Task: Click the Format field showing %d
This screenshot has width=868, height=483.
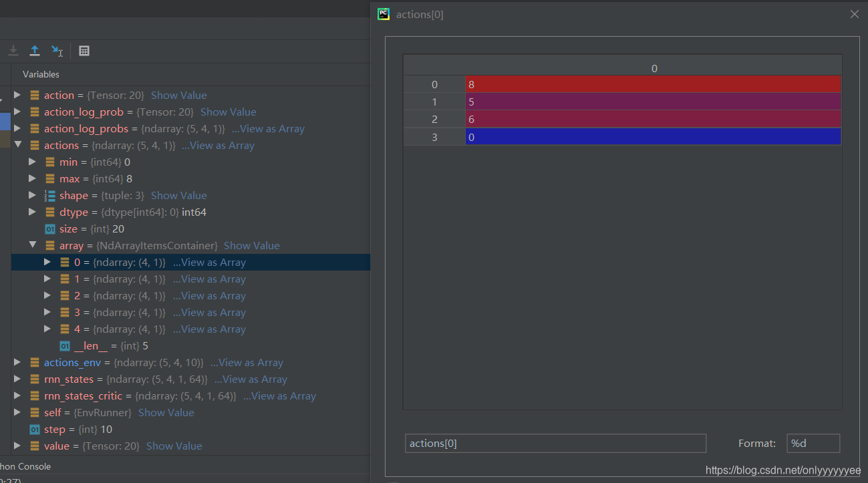Action: click(x=813, y=444)
